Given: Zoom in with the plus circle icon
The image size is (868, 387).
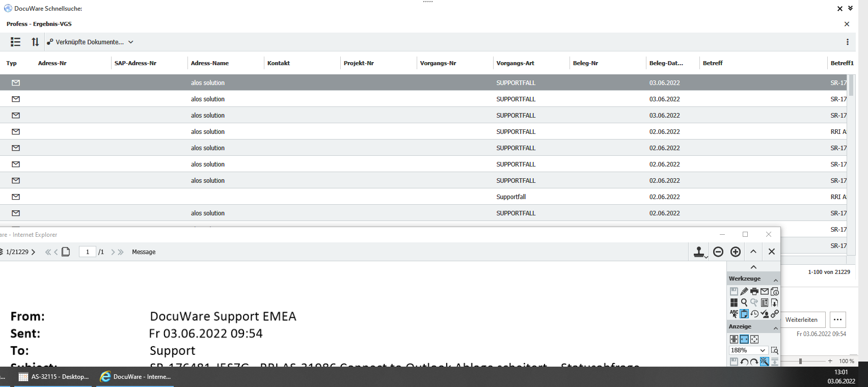Looking at the screenshot, I should coord(736,252).
